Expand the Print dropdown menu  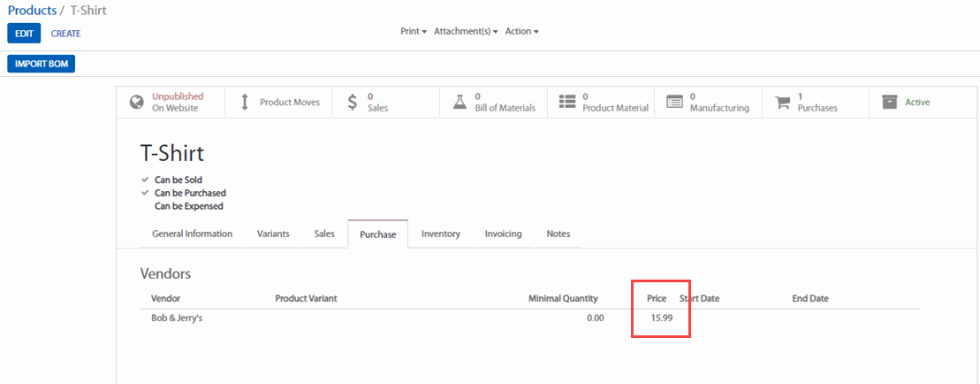(x=413, y=31)
